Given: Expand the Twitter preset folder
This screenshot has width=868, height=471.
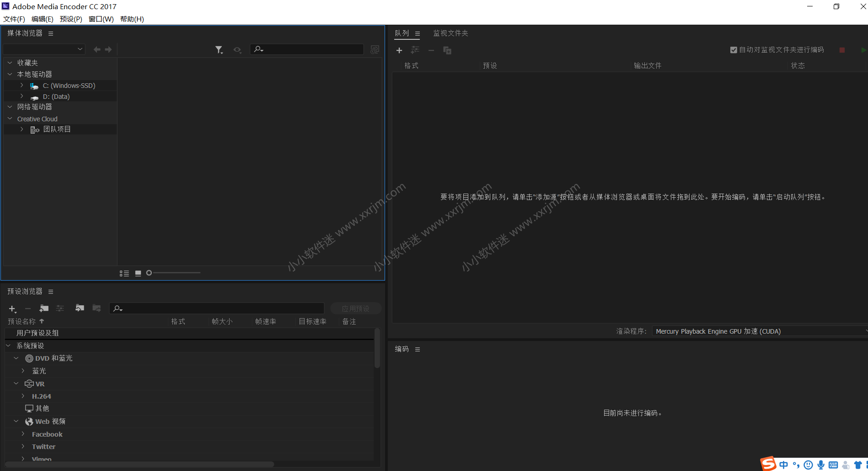Looking at the screenshot, I should 23,446.
